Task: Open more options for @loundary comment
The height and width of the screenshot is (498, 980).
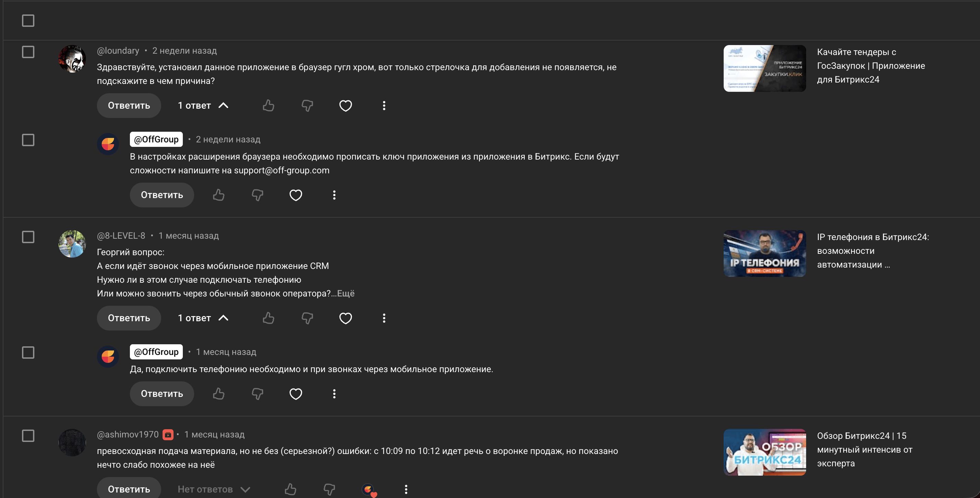Action: pyautogui.click(x=384, y=106)
